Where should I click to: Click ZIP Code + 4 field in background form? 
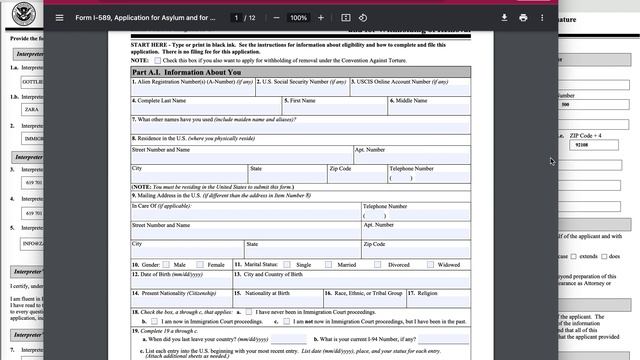(594, 145)
